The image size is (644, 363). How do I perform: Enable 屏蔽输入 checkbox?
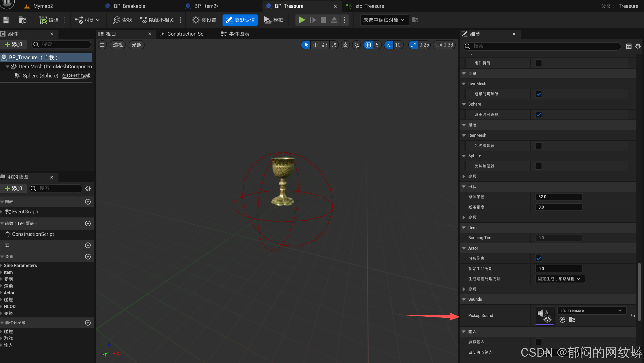point(538,342)
